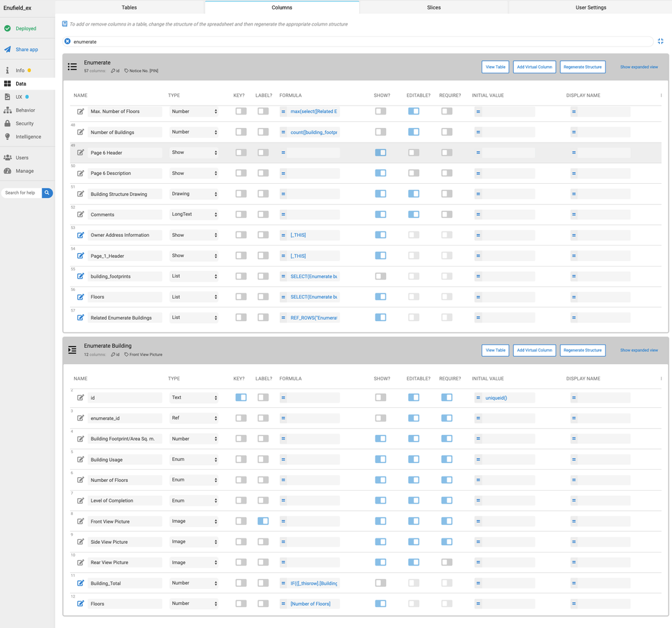Change Ref type of enumerate_id
This screenshot has width=672, height=628.
[194, 418]
